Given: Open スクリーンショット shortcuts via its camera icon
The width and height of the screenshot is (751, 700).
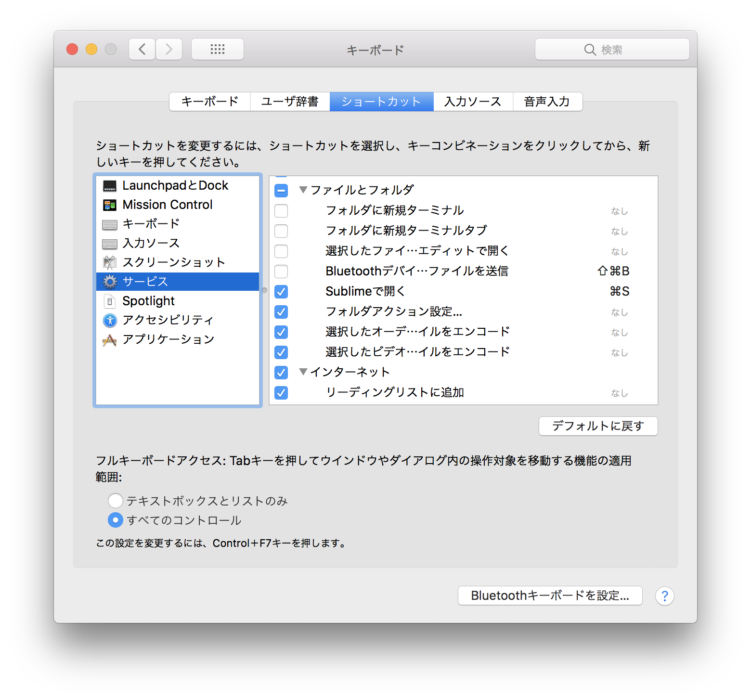Looking at the screenshot, I should (x=110, y=262).
